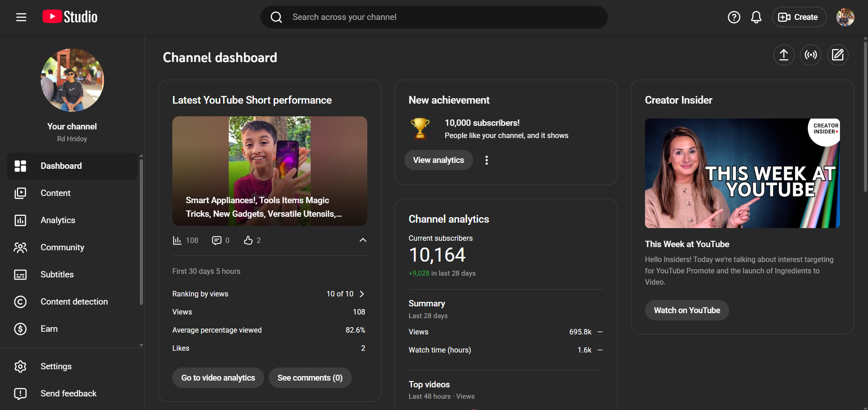Click the See comments (0) button

coord(310,378)
